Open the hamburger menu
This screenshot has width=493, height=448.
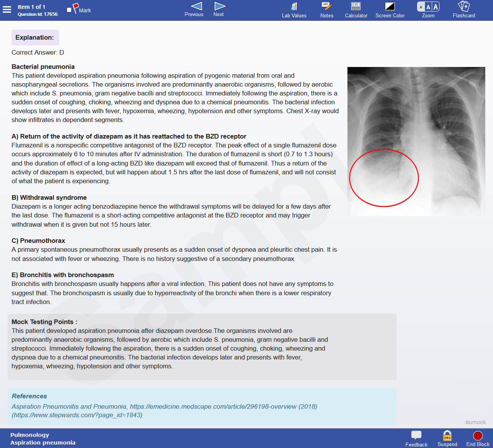click(x=7, y=10)
